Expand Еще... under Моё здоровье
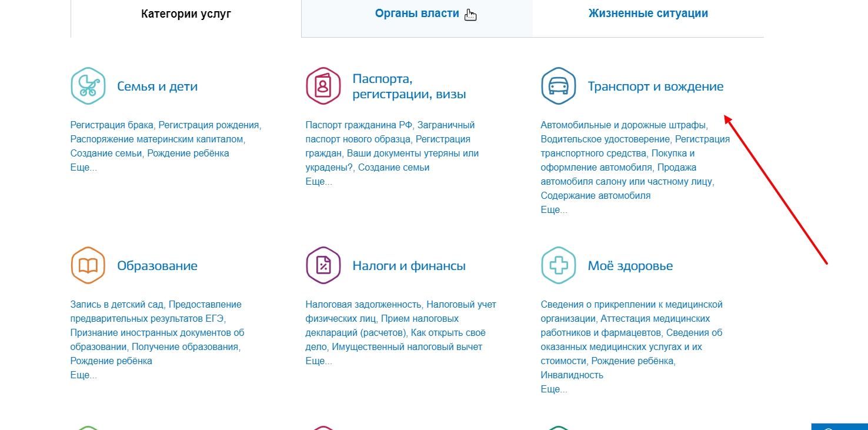The width and height of the screenshot is (868, 430). tap(554, 389)
